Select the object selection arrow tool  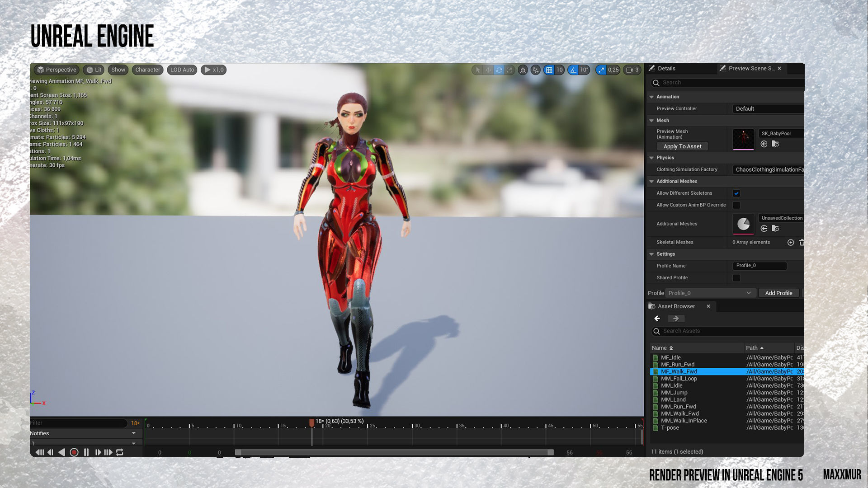point(478,70)
